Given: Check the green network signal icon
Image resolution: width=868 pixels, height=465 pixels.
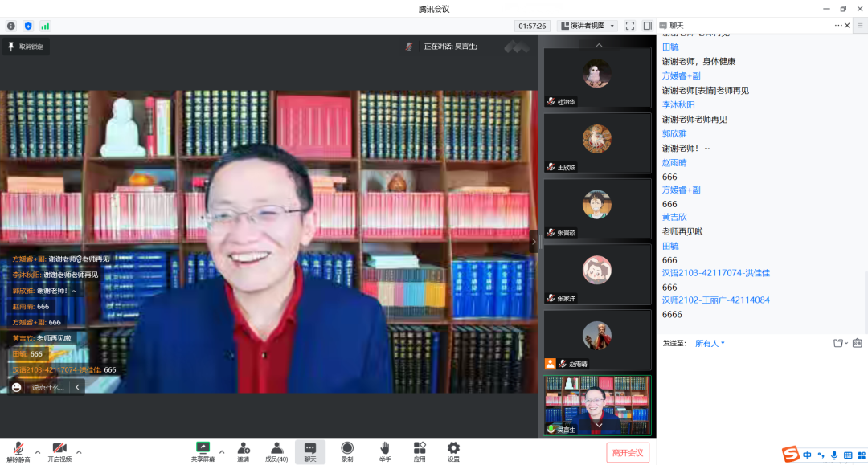Looking at the screenshot, I should (45, 26).
